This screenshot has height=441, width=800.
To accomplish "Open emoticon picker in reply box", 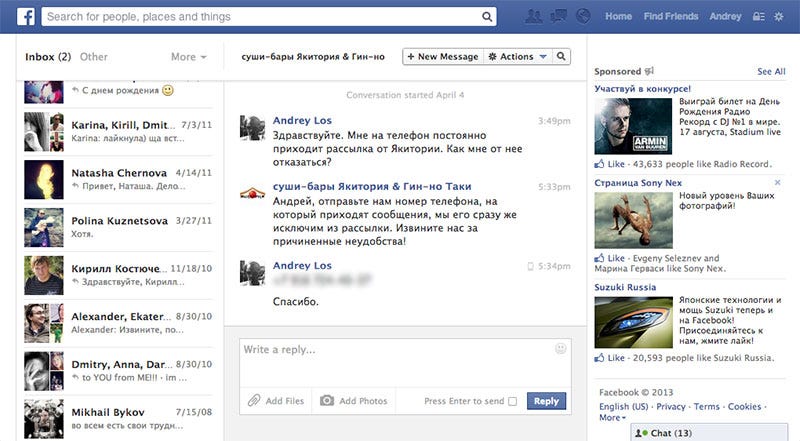I will point(561,349).
